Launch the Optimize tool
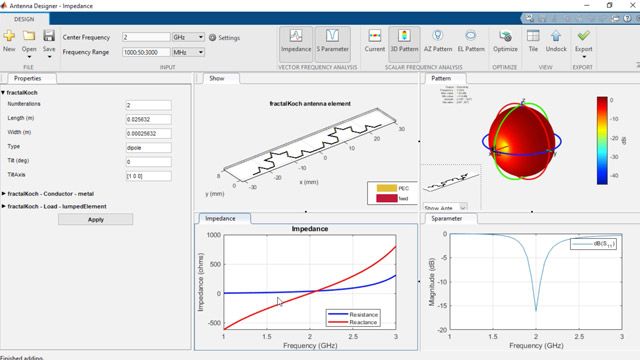This screenshot has width=640, height=360. click(x=505, y=41)
